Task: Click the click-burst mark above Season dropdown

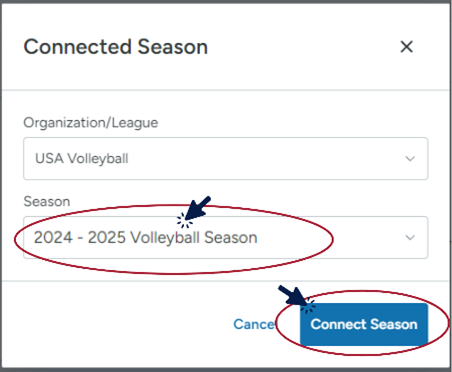Action: click(185, 220)
